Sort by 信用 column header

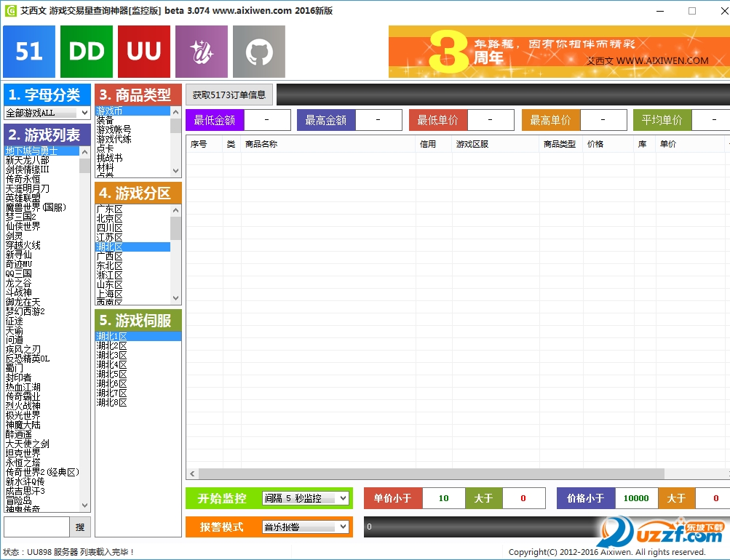433,144
